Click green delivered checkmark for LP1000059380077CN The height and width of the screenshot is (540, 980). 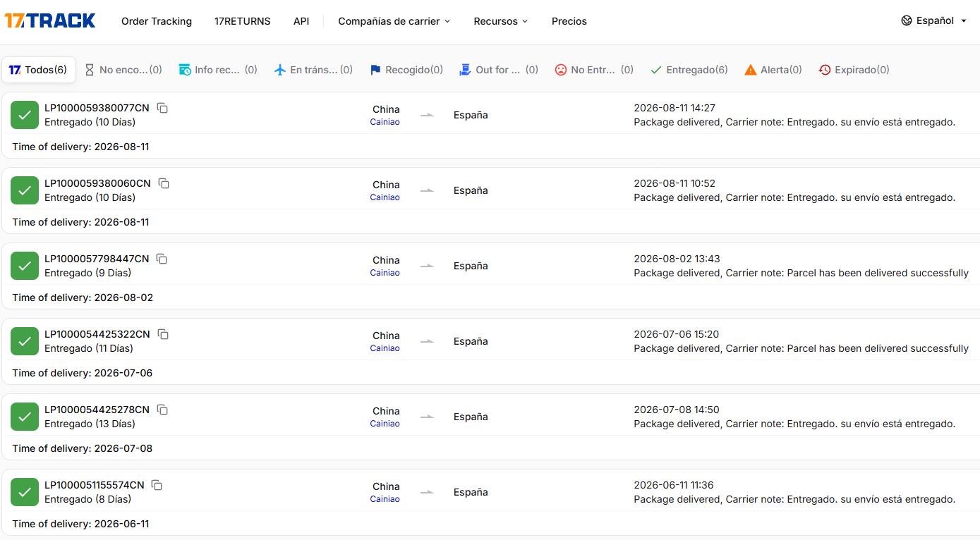pos(25,115)
